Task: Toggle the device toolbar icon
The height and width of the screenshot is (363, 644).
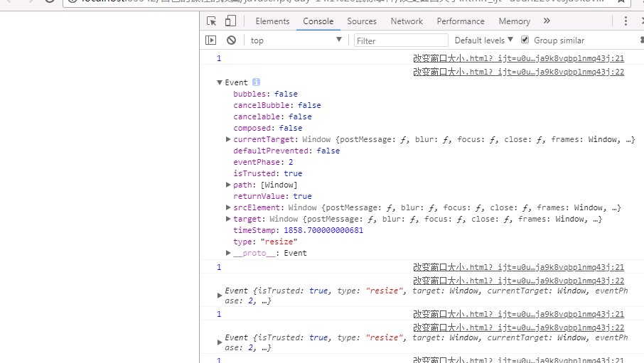Action: point(232,21)
